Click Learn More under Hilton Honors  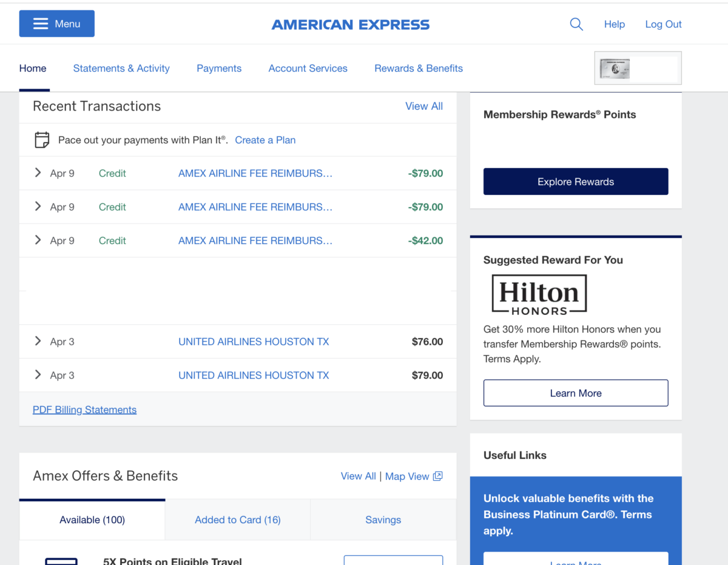coord(576,393)
